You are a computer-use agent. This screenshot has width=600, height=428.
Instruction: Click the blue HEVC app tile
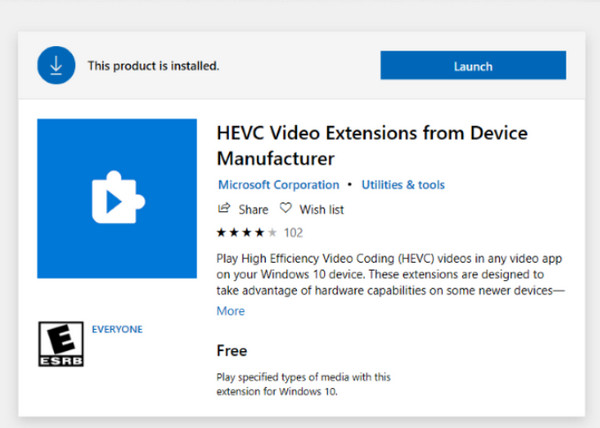click(116, 199)
